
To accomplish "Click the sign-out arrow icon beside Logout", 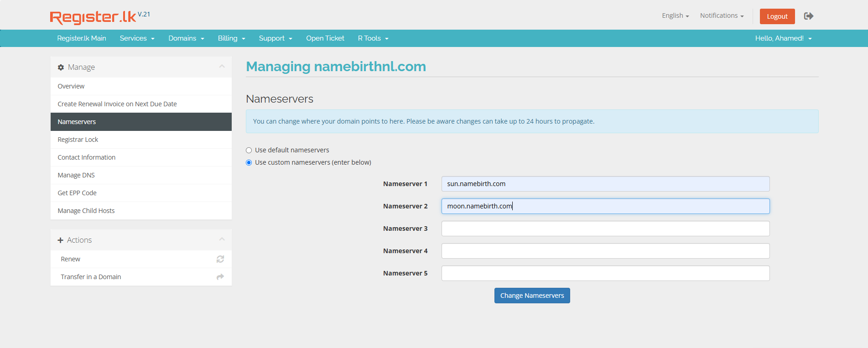I will (809, 16).
